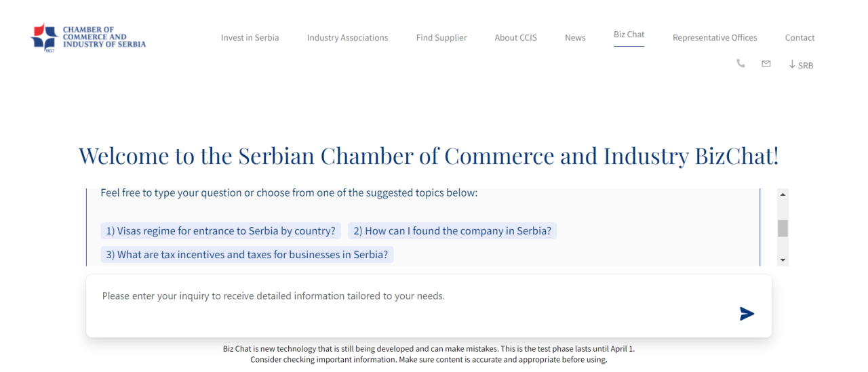Open the Industry Associations menu

point(347,38)
